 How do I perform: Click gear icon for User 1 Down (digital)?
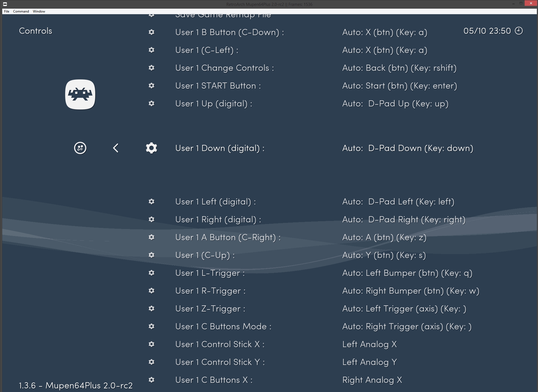click(151, 148)
